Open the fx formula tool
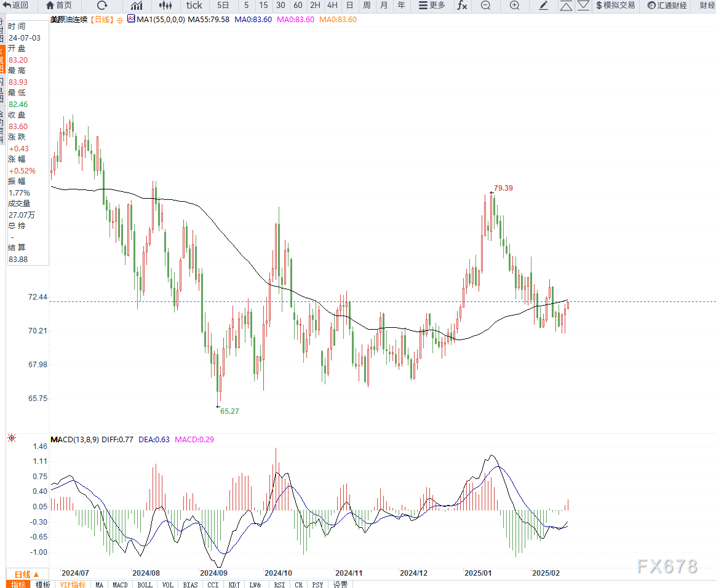The height and width of the screenshot is (588, 716). [x=461, y=6]
